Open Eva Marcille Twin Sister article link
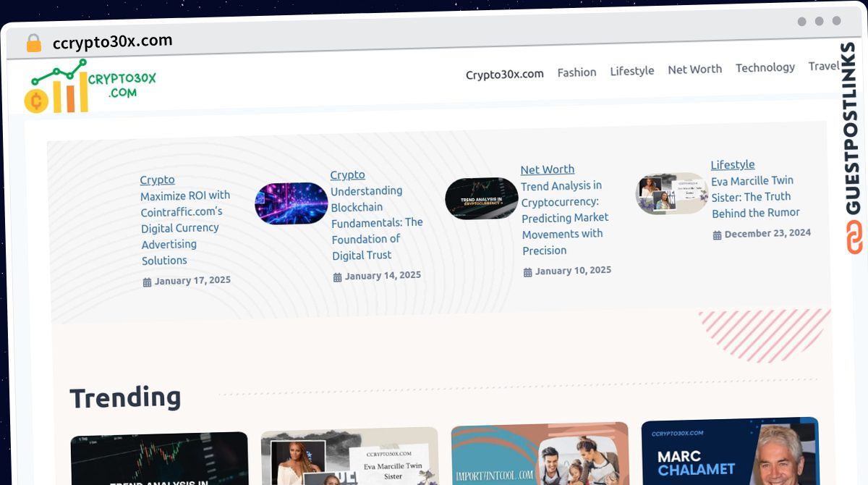Viewport: 868px width, 485px height. 755,196
